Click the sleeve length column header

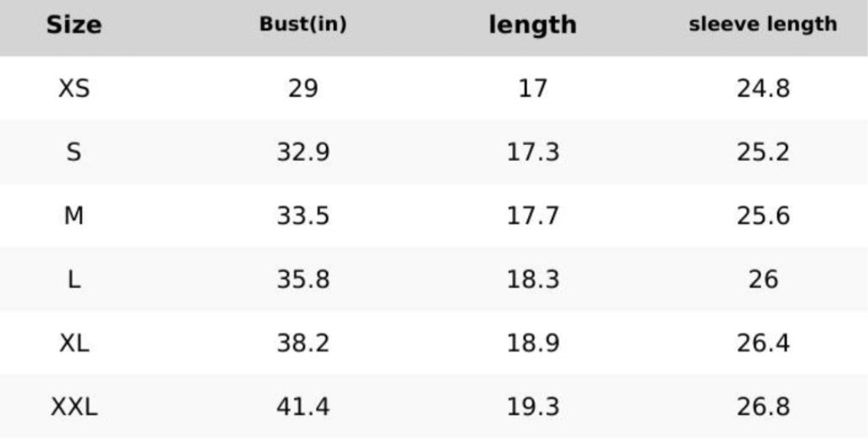[x=763, y=24]
